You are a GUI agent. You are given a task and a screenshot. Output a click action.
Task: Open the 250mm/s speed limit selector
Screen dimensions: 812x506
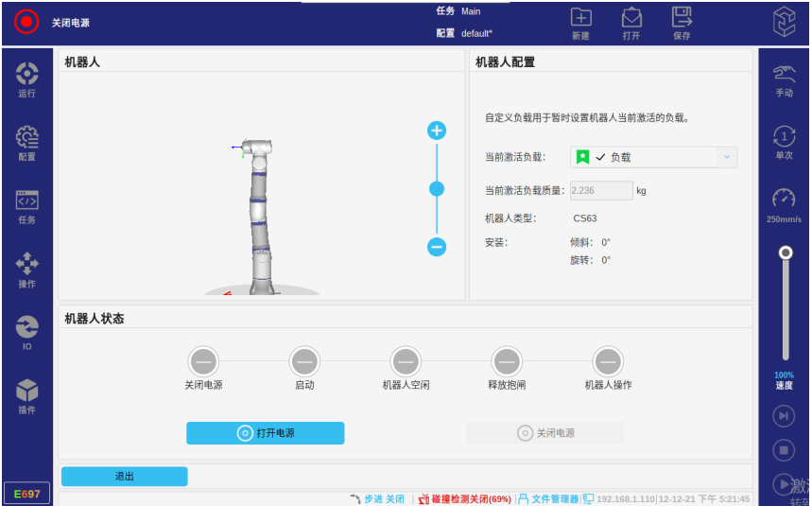[x=784, y=205]
